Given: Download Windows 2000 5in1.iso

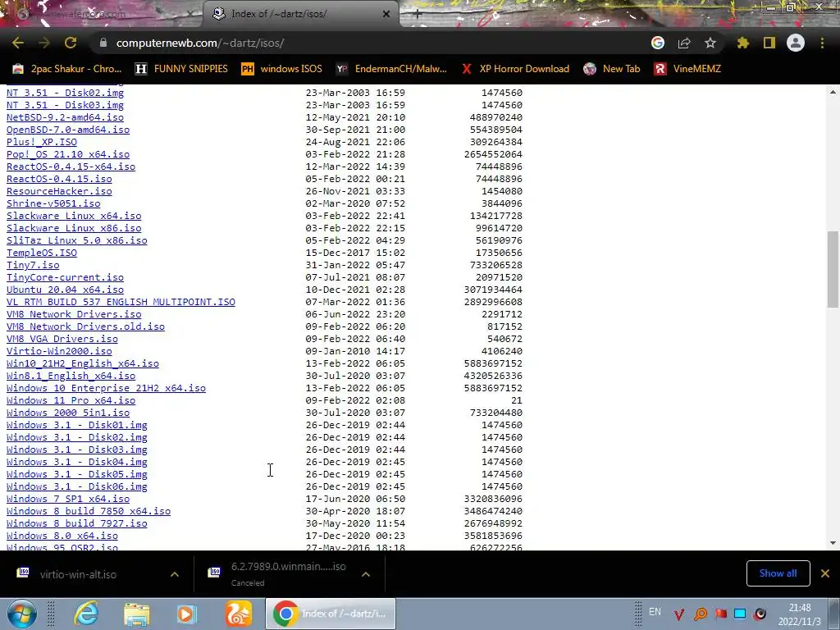Looking at the screenshot, I should (68, 413).
